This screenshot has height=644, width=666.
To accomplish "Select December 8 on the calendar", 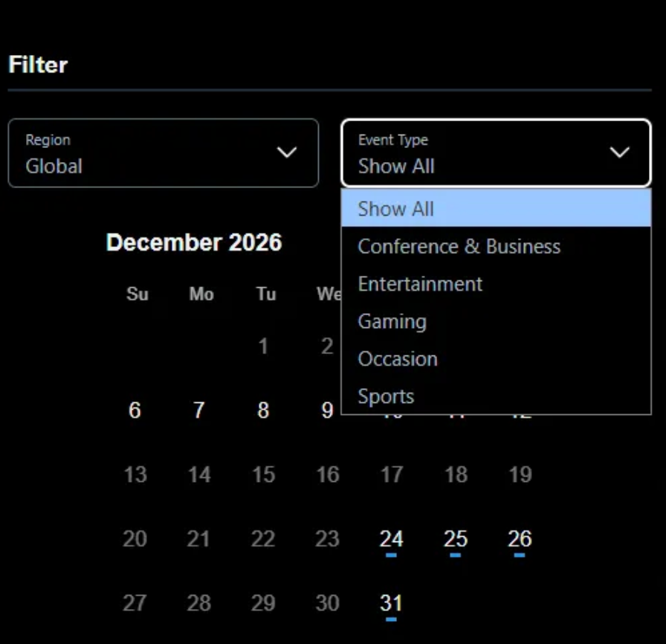I will (x=263, y=410).
